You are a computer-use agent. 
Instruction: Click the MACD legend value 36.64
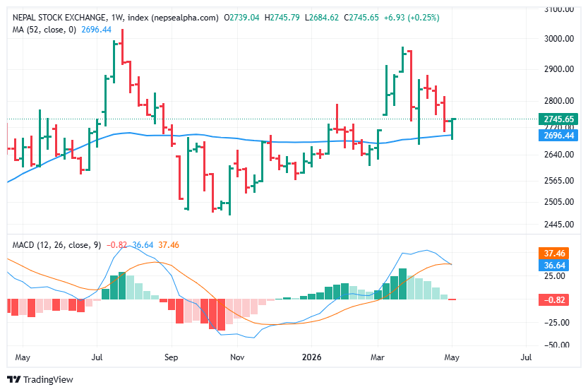pos(143,245)
